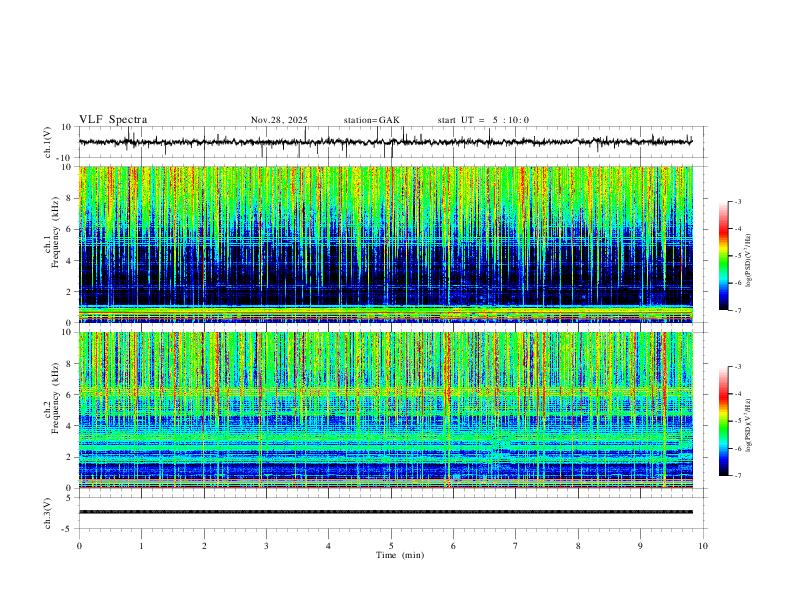Click the time axis tick label "9"
The width and height of the screenshot is (792, 612).
(x=640, y=546)
